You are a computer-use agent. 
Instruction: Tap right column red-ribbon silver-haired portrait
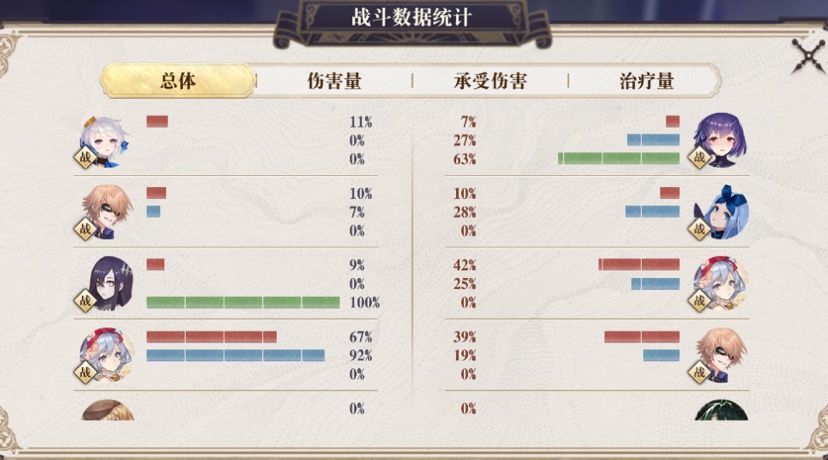[x=720, y=284]
